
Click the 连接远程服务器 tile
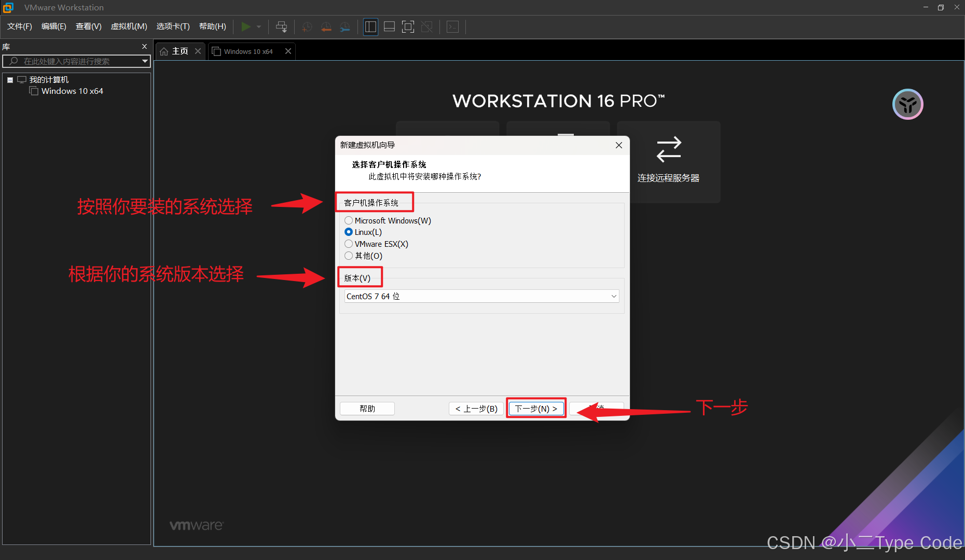click(x=669, y=162)
